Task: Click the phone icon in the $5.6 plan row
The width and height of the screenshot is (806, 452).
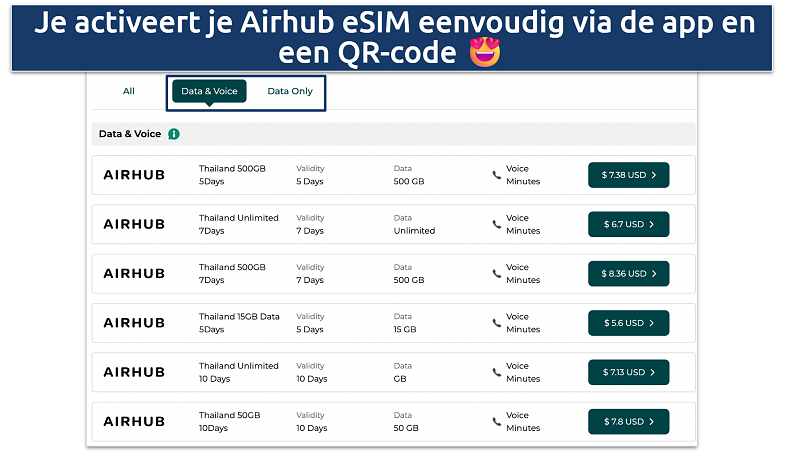Action: coord(497,322)
